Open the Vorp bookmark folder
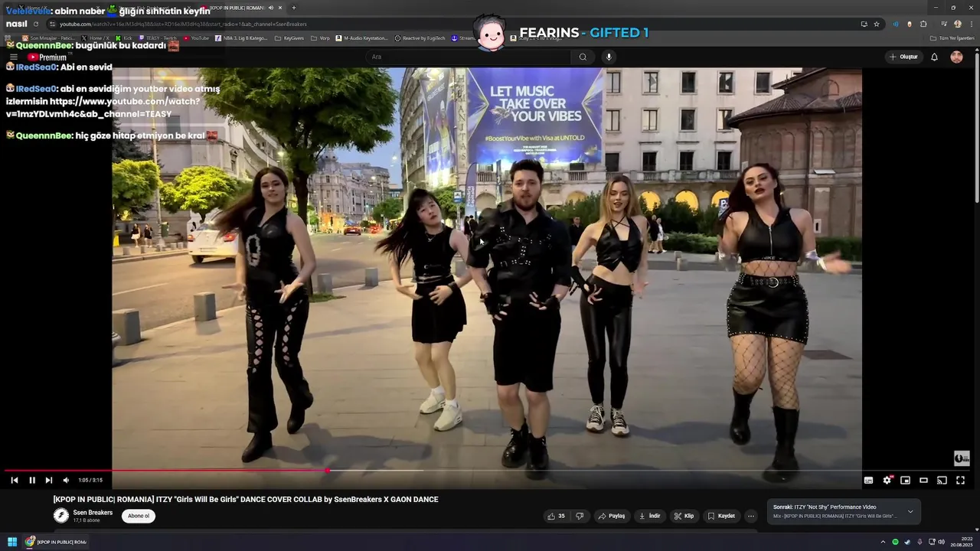The height and width of the screenshot is (551, 980). 320,38
